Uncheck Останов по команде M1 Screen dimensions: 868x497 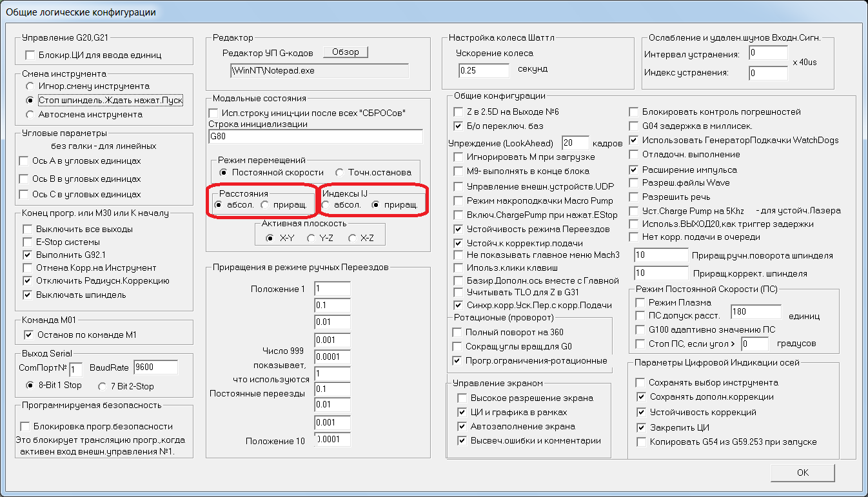28,335
